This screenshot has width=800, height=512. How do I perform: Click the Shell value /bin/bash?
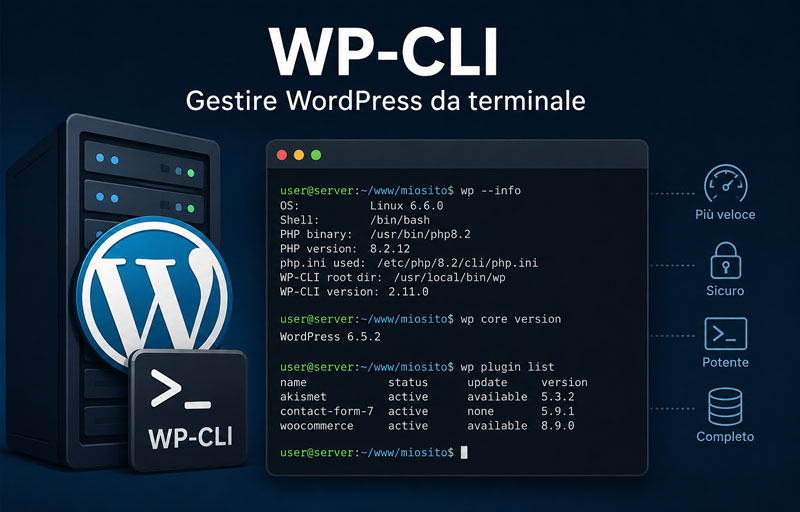tap(400, 220)
